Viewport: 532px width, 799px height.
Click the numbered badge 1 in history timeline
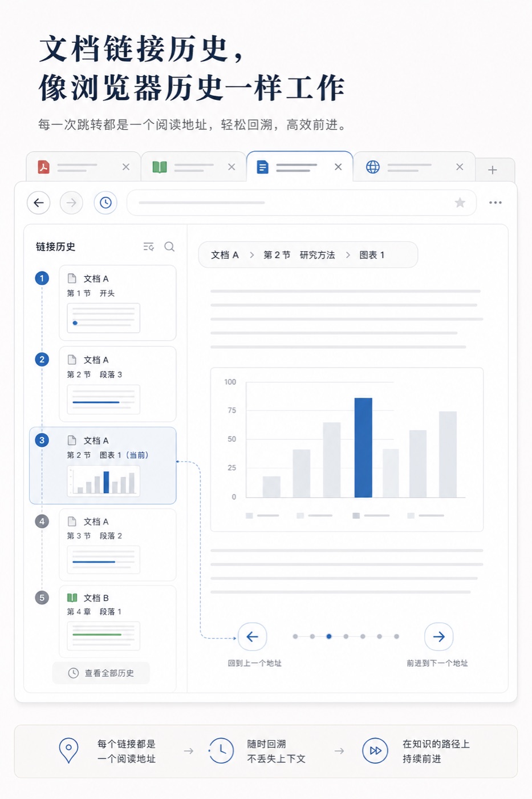click(x=42, y=278)
